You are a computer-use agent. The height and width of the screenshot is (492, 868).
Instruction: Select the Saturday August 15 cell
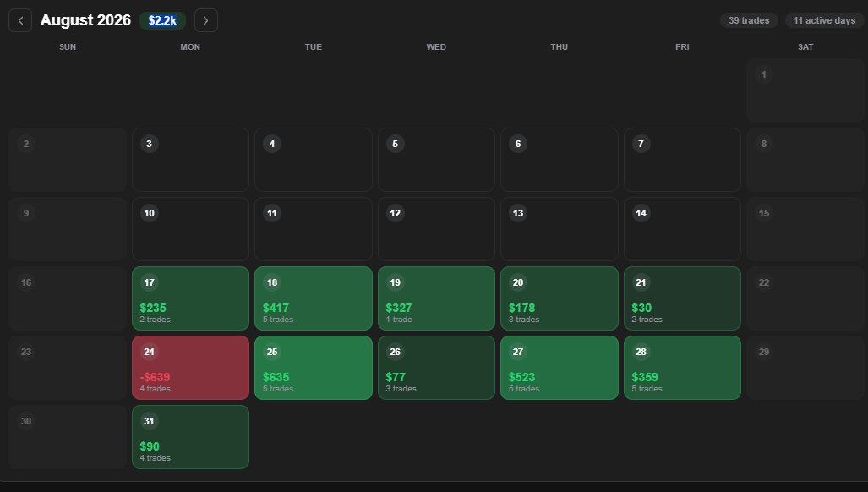(x=805, y=229)
